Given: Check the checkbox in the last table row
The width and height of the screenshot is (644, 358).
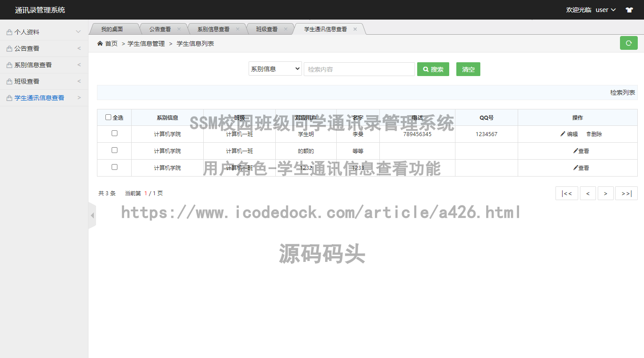Looking at the screenshot, I should [x=114, y=168].
